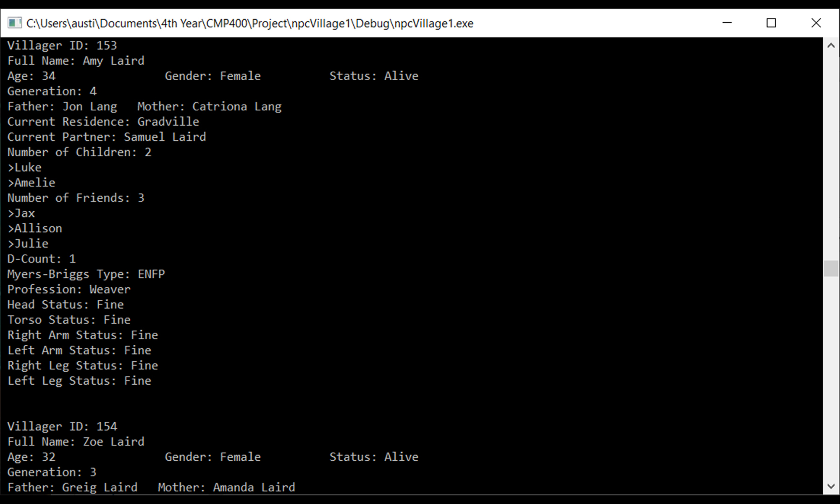Click 'Myers-Briggs Type: ENFP' line
840x504 pixels.
click(86, 274)
